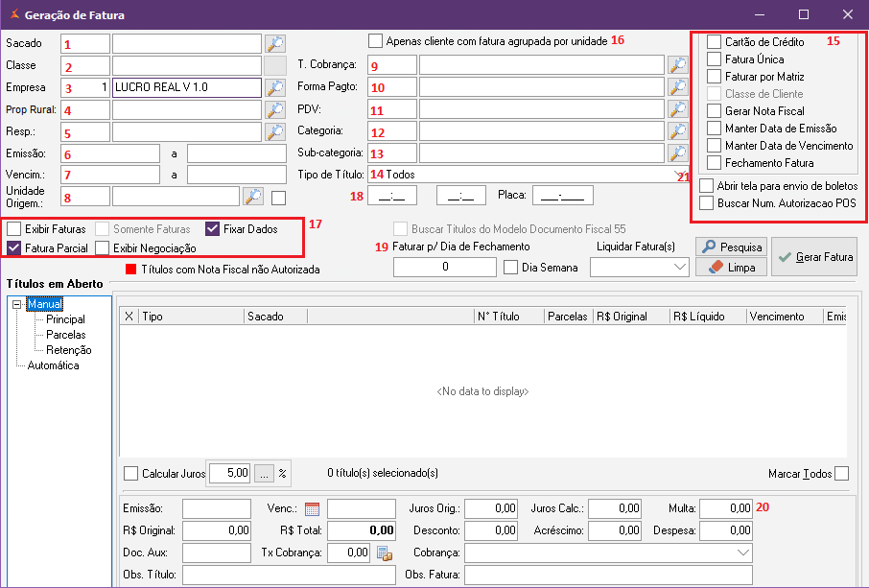Screen dimensions: 869x588
Task: Click the Gerar Fatura button
Action: (x=814, y=257)
